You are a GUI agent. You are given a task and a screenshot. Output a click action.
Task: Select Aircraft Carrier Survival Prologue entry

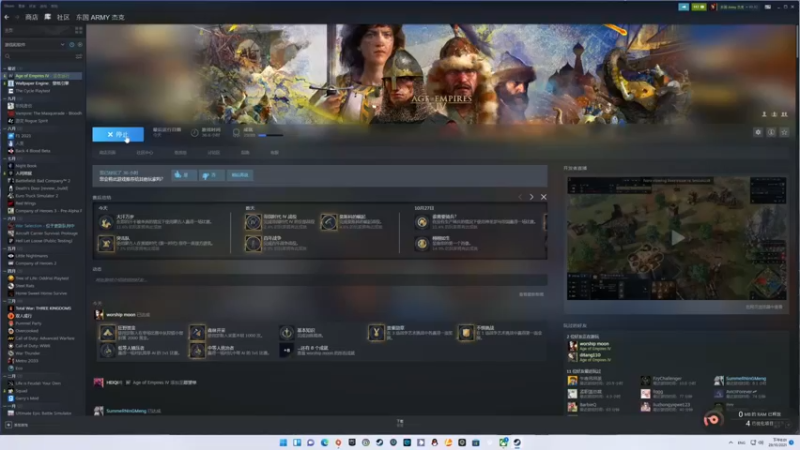tap(43, 233)
